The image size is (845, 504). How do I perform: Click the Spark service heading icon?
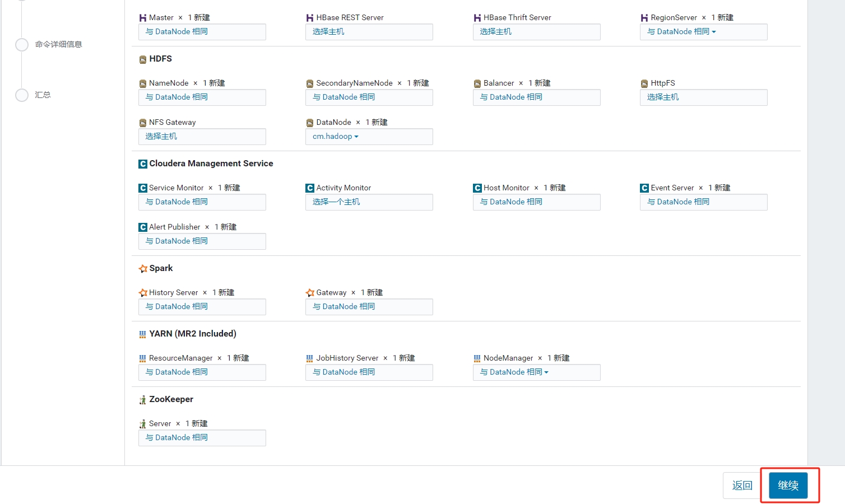tap(143, 269)
